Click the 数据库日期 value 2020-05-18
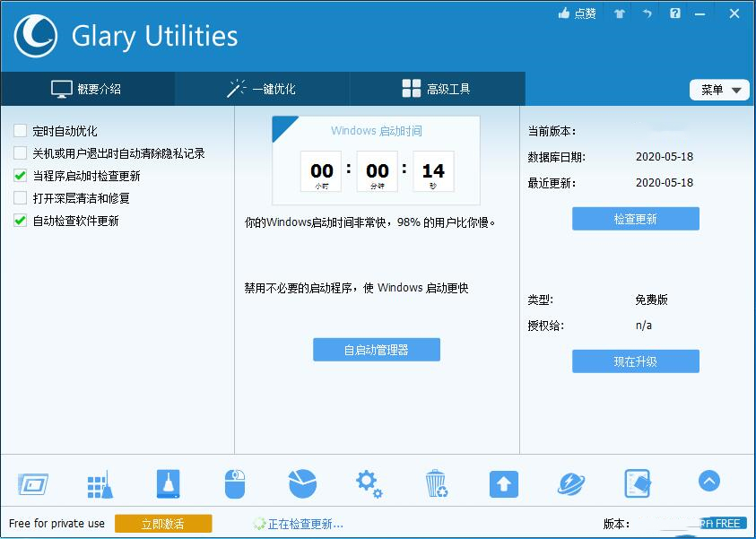This screenshot has height=539, width=756. [x=665, y=157]
